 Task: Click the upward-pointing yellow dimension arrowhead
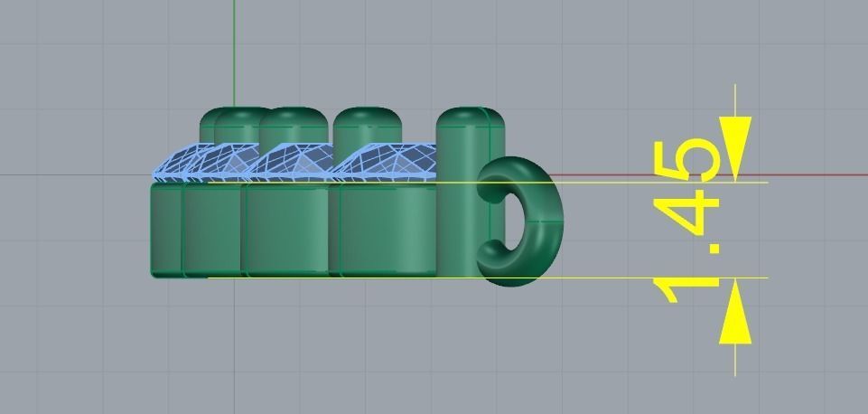point(735,312)
